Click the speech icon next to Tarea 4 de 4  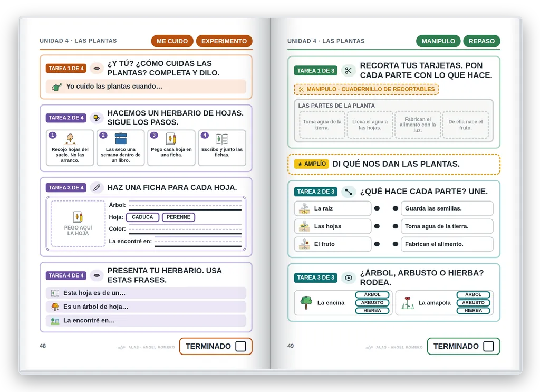(97, 275)
